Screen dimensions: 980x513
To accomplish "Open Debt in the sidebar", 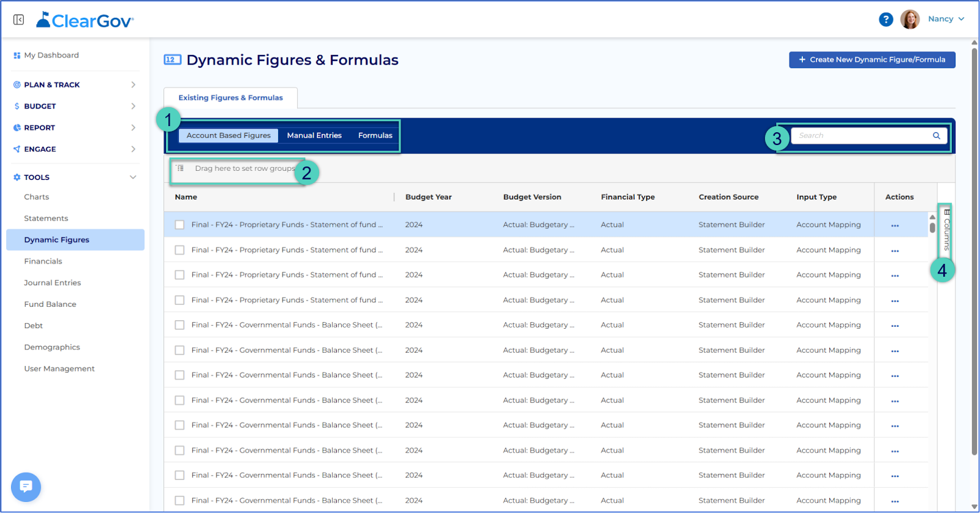I will pos(34,326).
